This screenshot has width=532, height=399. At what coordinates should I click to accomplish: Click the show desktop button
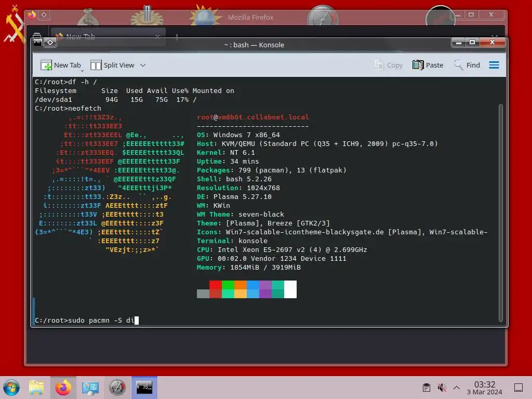[518, 388]
